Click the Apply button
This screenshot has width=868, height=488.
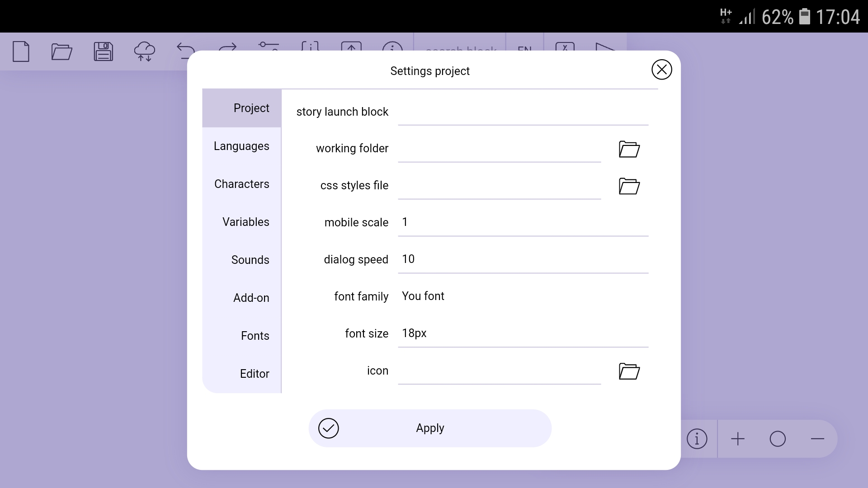pyautogui.click(x=430, y=428)
